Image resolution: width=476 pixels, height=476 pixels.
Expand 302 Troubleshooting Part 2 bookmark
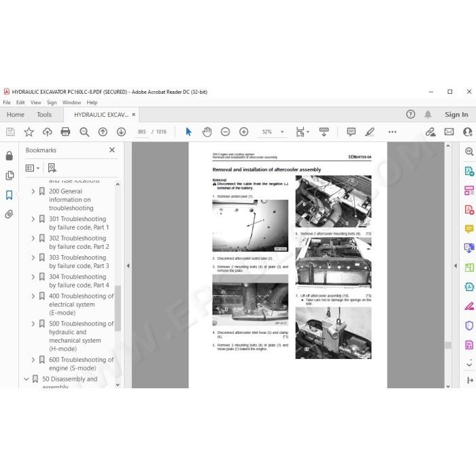[33, 238]
